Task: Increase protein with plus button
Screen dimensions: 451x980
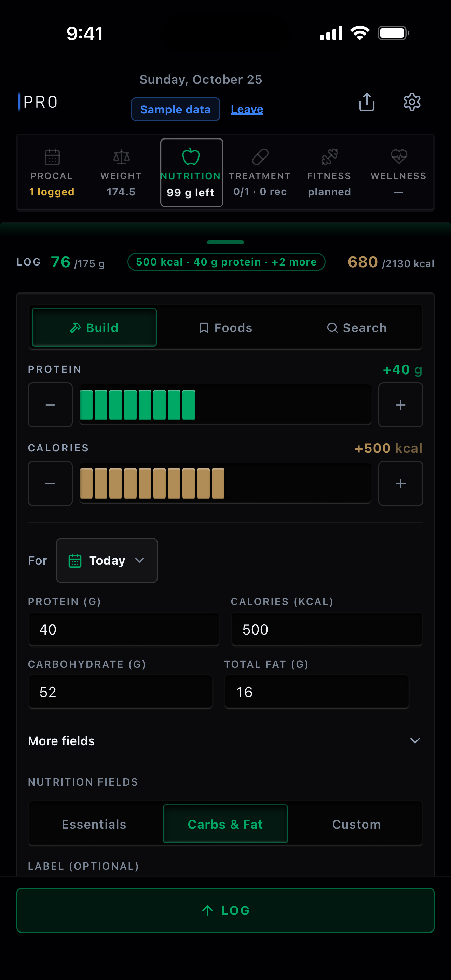Action: pos(400,405)
